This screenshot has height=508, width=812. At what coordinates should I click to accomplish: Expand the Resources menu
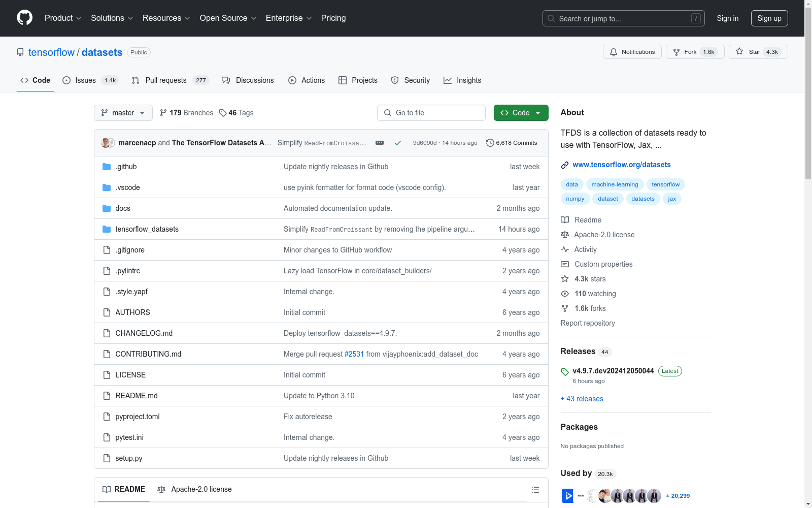click(x=166, y=18)
